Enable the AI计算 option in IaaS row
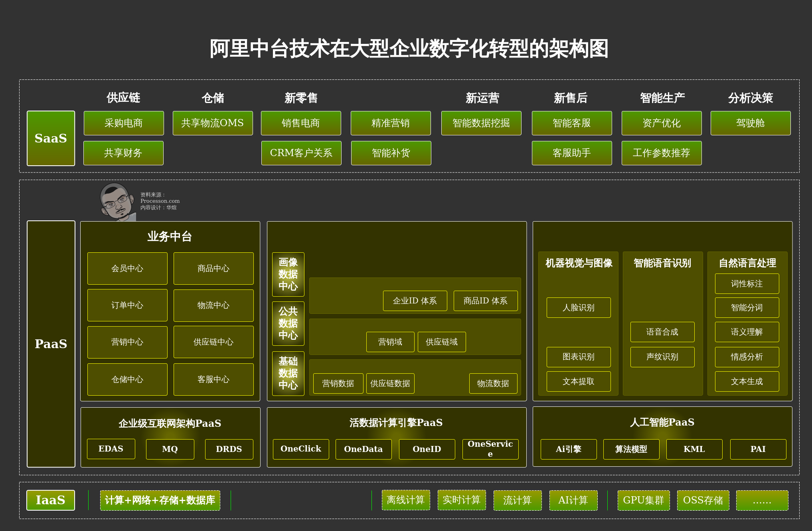The height and width of the screenshot is (531, 812). (x=573, y=500)
